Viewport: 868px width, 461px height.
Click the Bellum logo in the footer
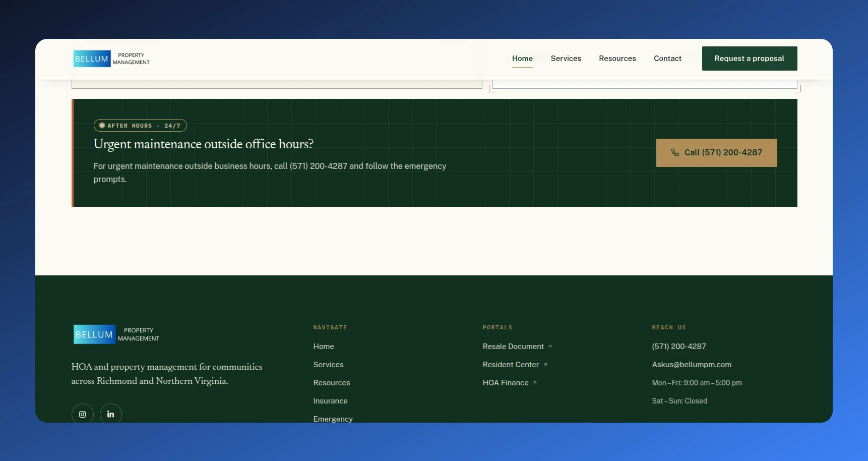pos(116,334)
